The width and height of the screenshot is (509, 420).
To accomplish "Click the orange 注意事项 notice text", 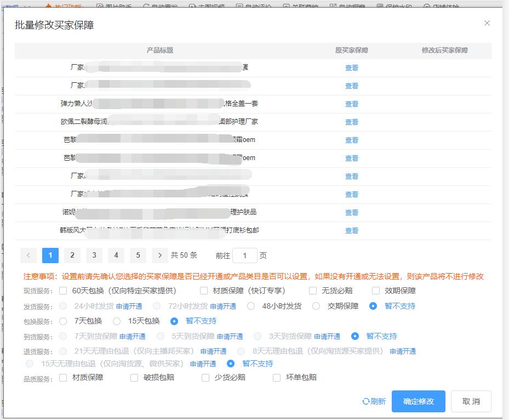I will (254, 276).
